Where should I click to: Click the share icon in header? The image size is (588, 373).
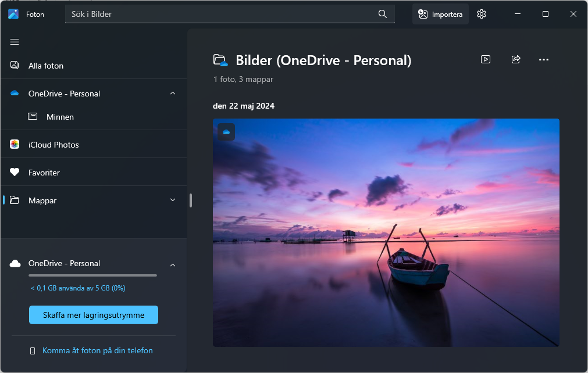pos(515,59)
